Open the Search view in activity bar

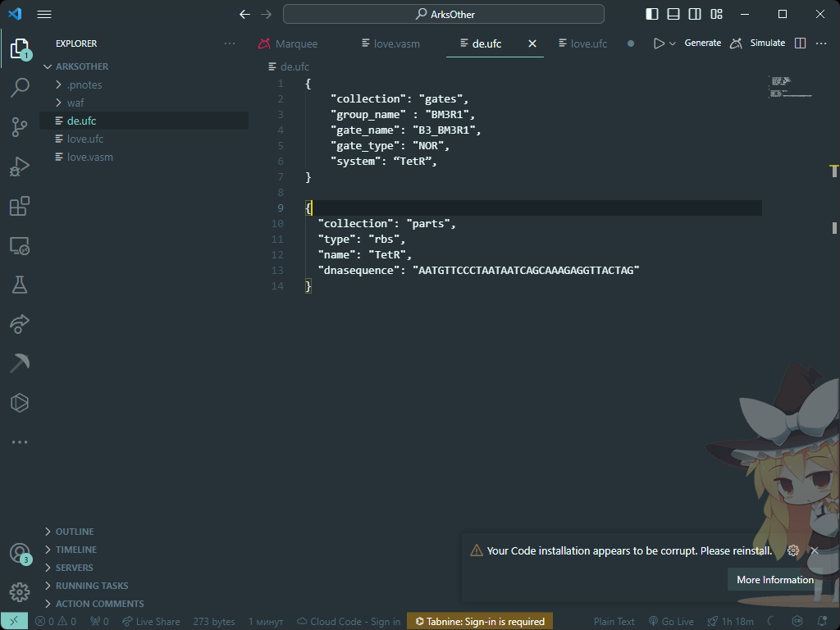click(20, 87)
